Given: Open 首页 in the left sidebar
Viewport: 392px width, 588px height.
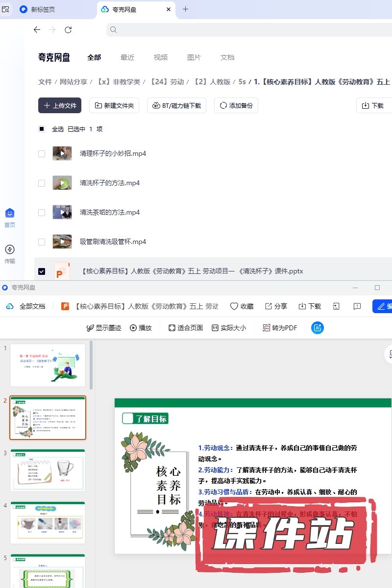Looking at the screenshot, I should [x=10, y=218].
